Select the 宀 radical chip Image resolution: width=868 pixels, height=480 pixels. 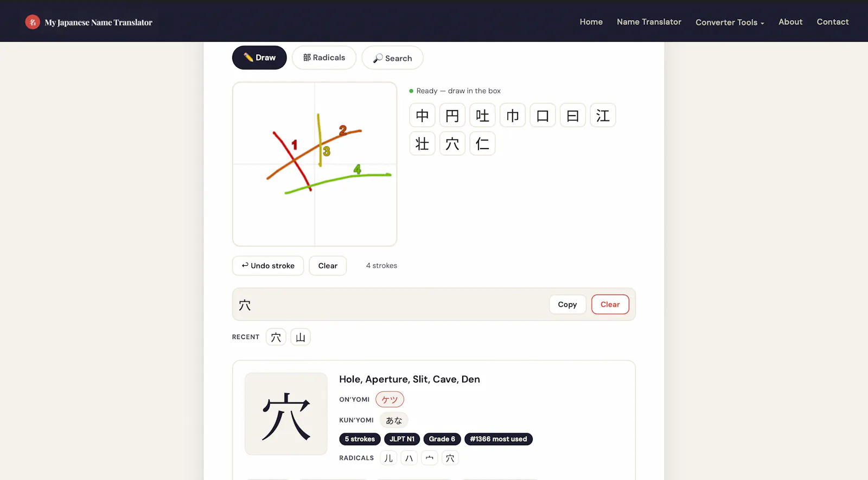pyautogui.click(x=430, y=458)
